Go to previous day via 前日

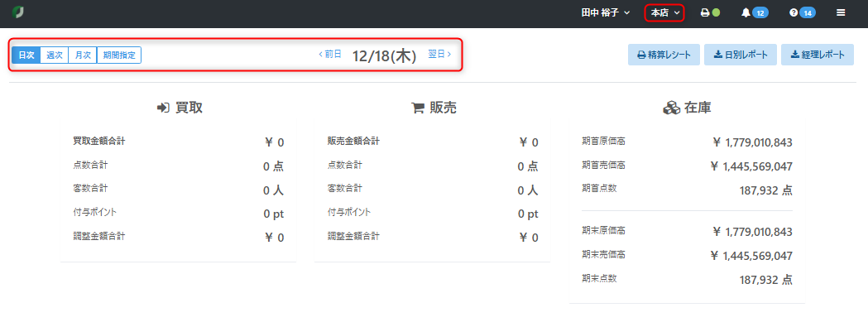(330, 55)
